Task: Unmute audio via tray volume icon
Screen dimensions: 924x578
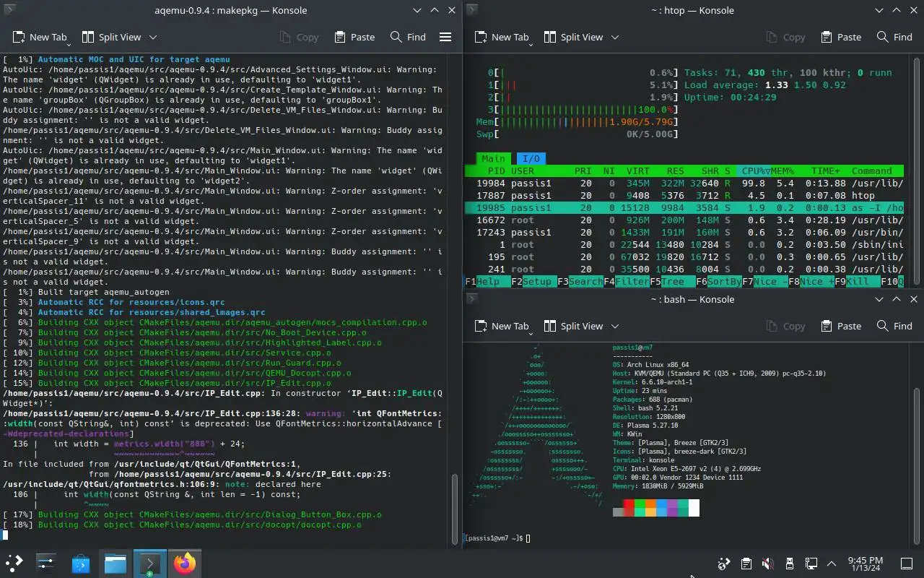Action: (x=768, y=564)
